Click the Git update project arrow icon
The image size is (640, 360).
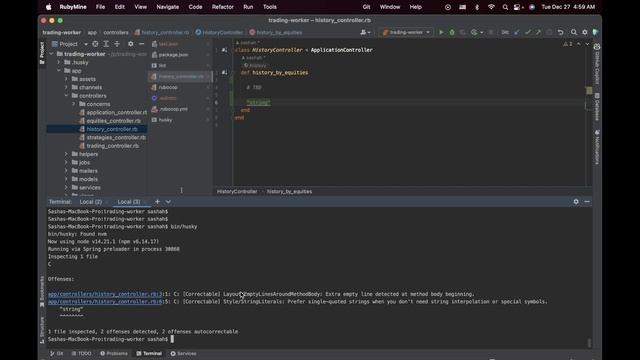coord(517,32)
